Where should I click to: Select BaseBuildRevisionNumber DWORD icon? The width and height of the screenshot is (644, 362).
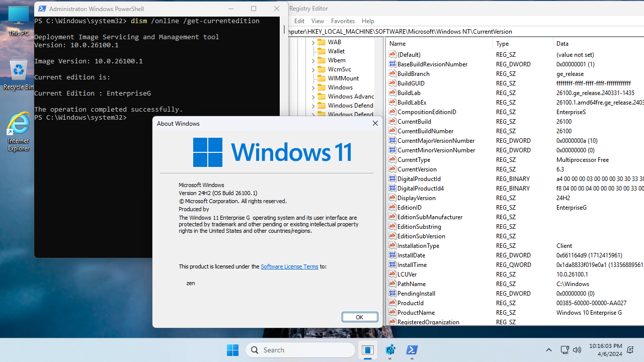coord(392,64)
